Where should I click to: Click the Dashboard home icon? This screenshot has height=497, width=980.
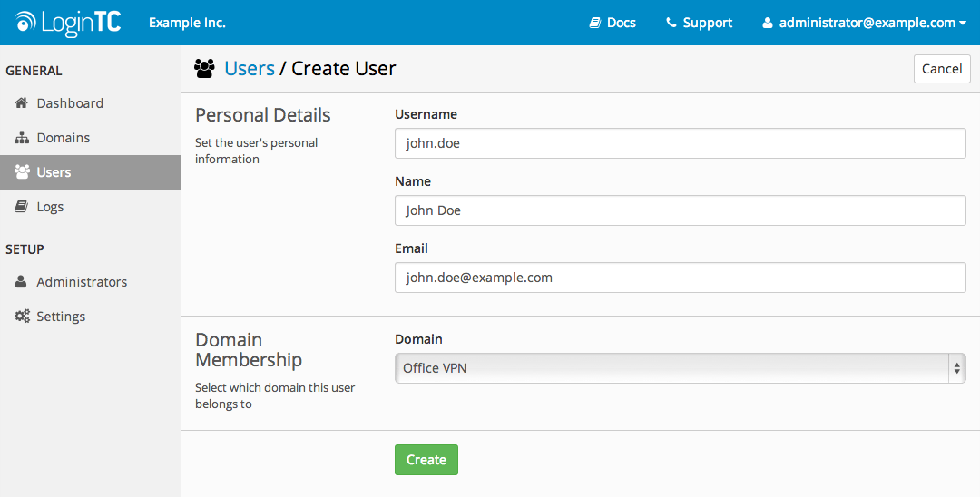pos(22,103)
